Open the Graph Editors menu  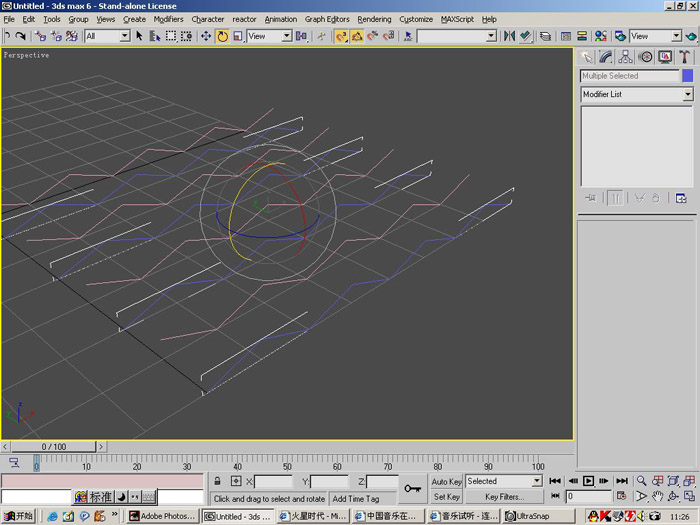click(327, 19)
